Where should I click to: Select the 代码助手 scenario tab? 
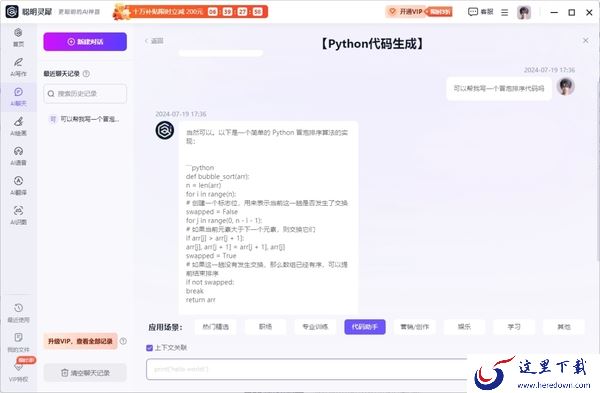point(365,327)
